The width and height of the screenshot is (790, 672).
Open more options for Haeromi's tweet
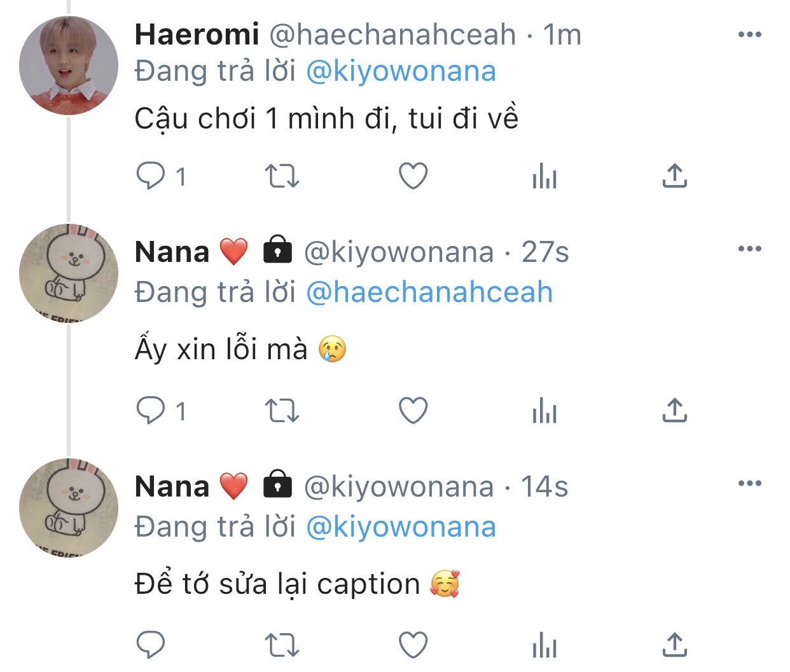coord(749,35)
